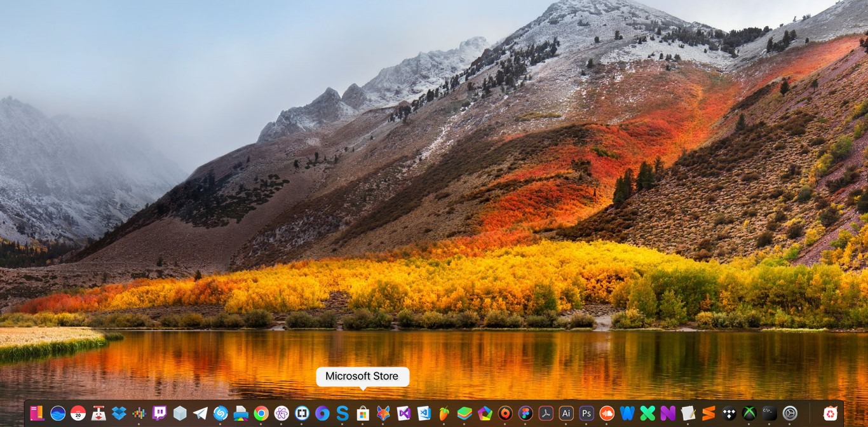Image resolution: width=868 pixels, height=427 pixels.
Task: Open the notepad with pencil icon
Action: coord(688,413)
